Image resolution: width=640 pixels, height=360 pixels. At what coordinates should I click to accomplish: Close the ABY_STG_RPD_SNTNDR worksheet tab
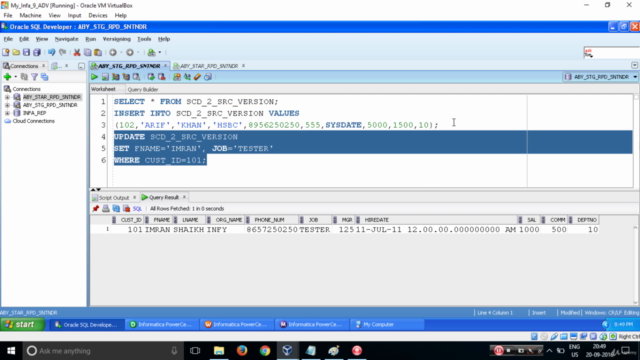[165, 66]
